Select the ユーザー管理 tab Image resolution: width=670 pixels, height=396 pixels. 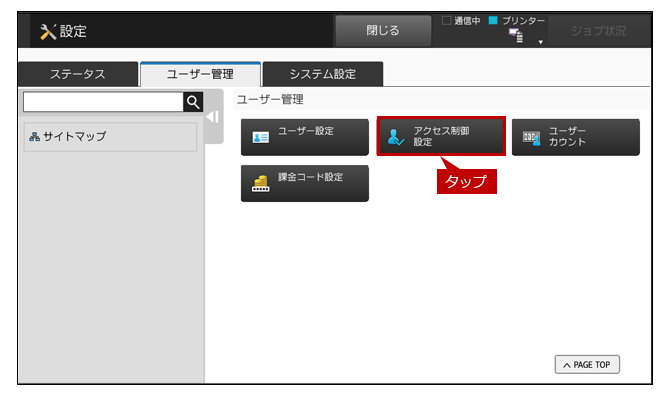click(200, 74)
